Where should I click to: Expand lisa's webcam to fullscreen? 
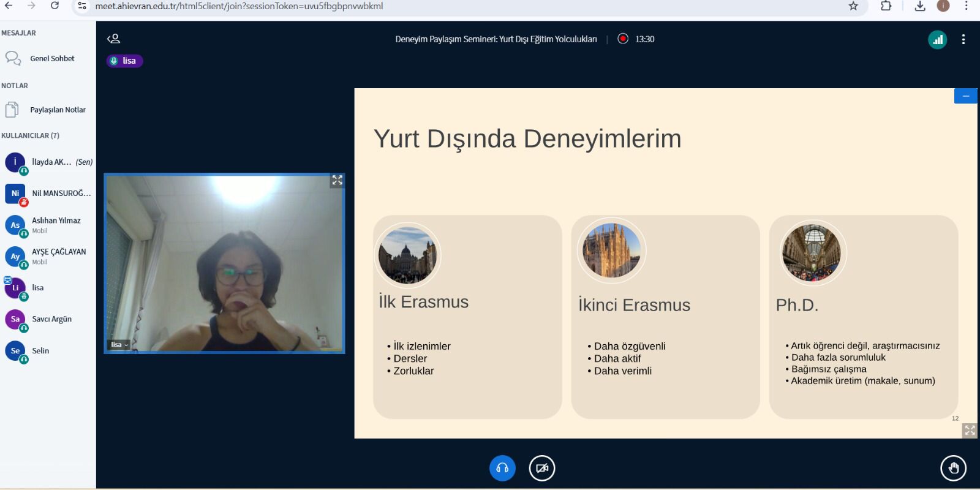[x=337, y=180]
